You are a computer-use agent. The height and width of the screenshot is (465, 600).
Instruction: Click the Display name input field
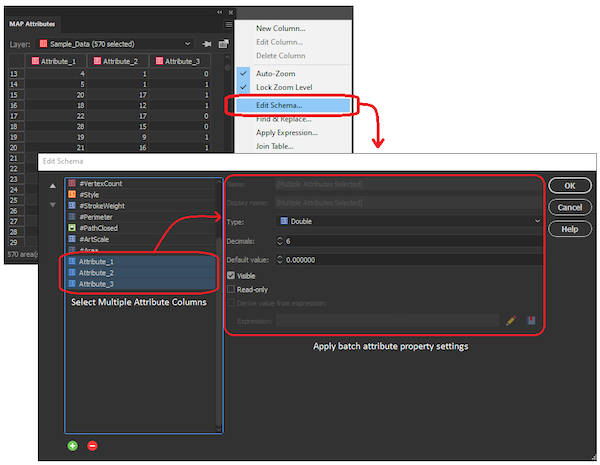pyautogui.click(x=409, y=202)
